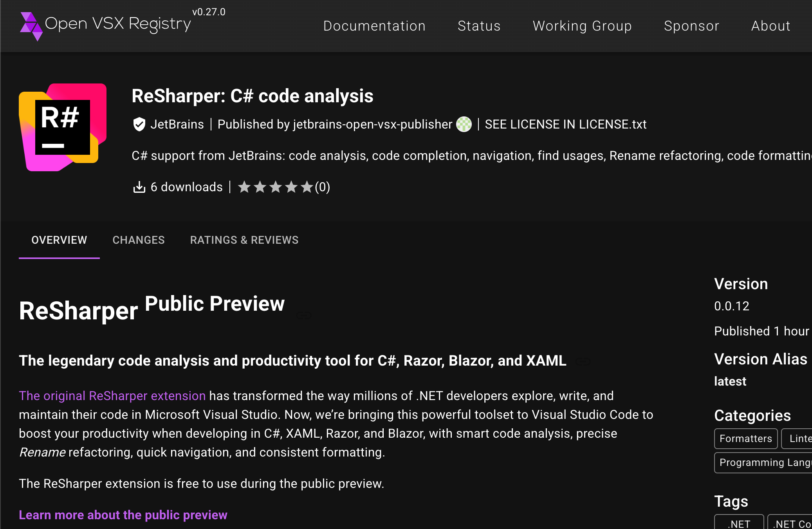
Task: Go to Working Group page
Action: coord(582,26)
